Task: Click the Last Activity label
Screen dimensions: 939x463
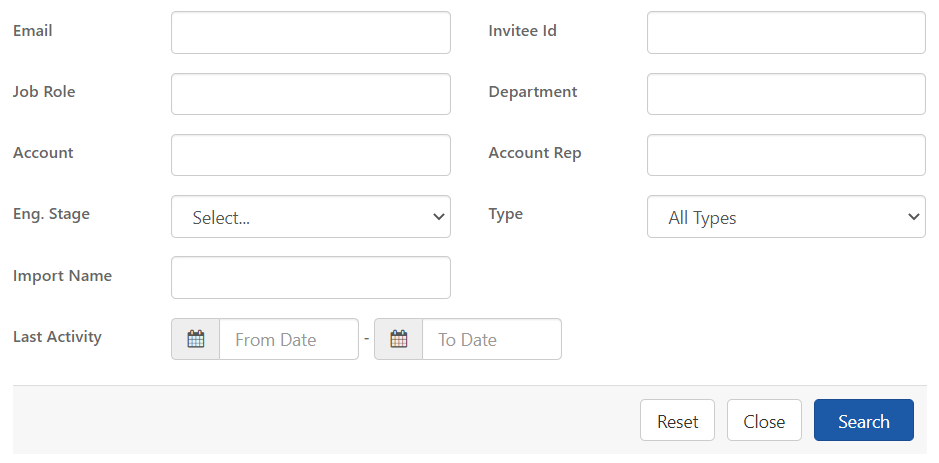Action: [57, 337]
